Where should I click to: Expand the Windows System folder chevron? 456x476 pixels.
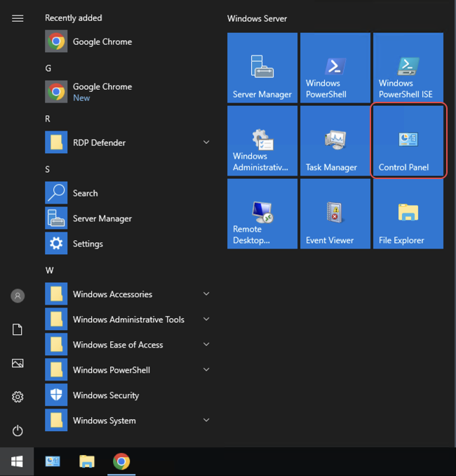tap(206, 420)
